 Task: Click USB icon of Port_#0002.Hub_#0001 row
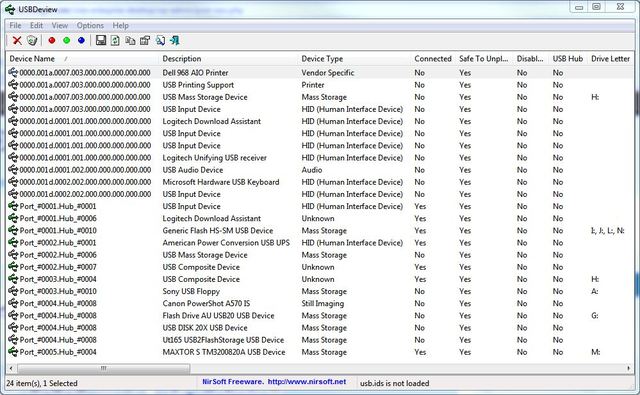click(13, 243)
